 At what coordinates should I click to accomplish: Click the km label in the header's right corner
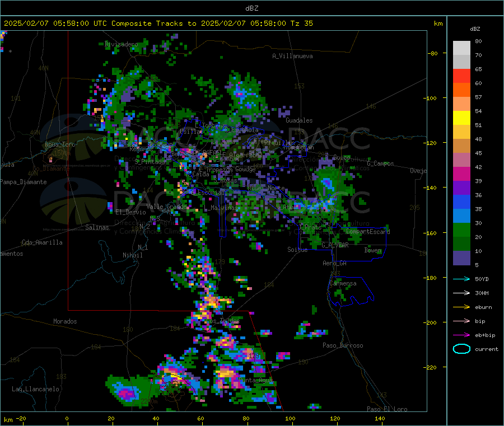[x=438, y=24]
